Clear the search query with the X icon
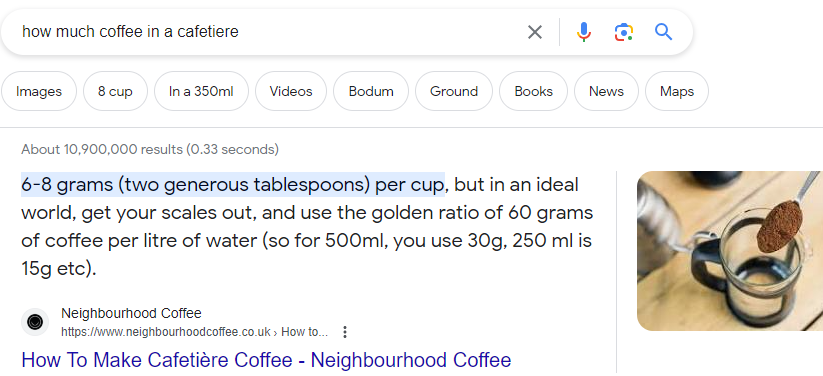Screen dimensions: 823x376 (x=534, y=32)
